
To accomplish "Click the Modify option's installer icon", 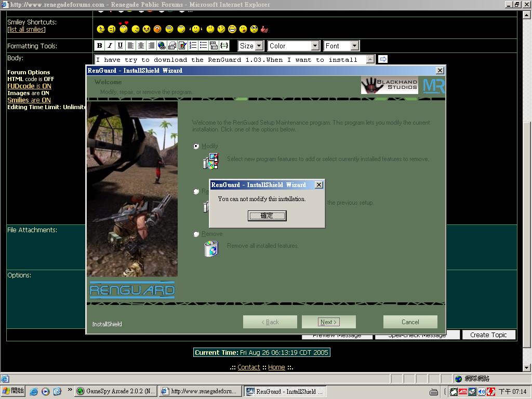I will pyautogui.click(x=210, y=162).
